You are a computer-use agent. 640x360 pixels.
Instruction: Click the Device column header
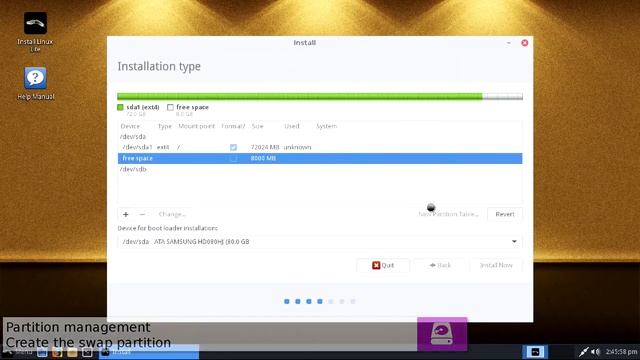coord(130,126)
